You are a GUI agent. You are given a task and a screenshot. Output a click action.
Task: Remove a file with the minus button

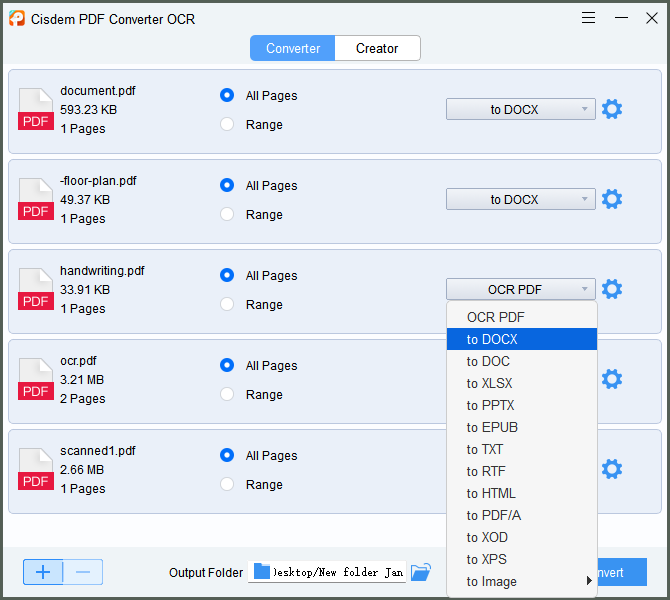pos(83,572)
